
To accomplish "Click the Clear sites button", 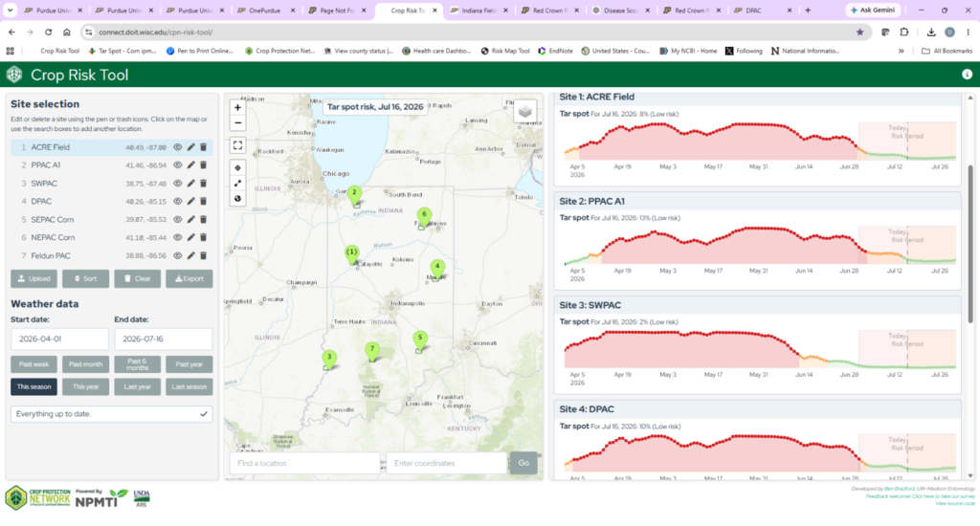I will click(138, 278).
